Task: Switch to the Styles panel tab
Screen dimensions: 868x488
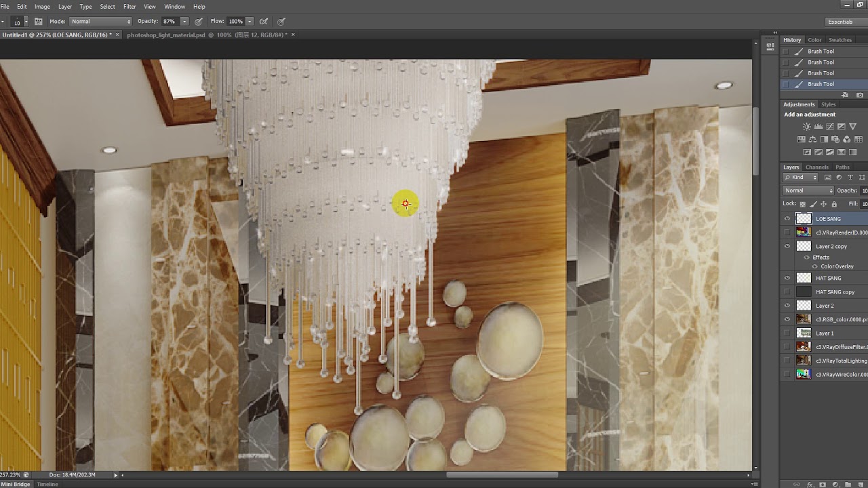Action: coord(828,104)
